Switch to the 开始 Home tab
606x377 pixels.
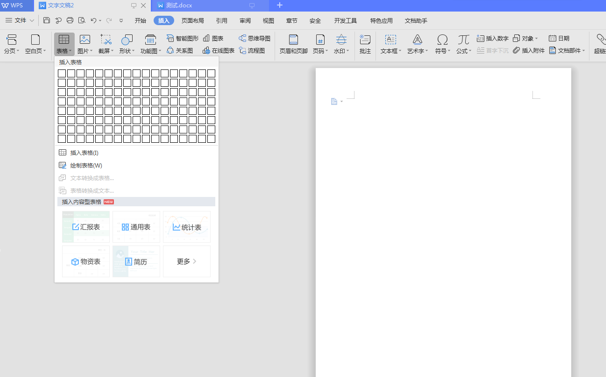point(140,20)
